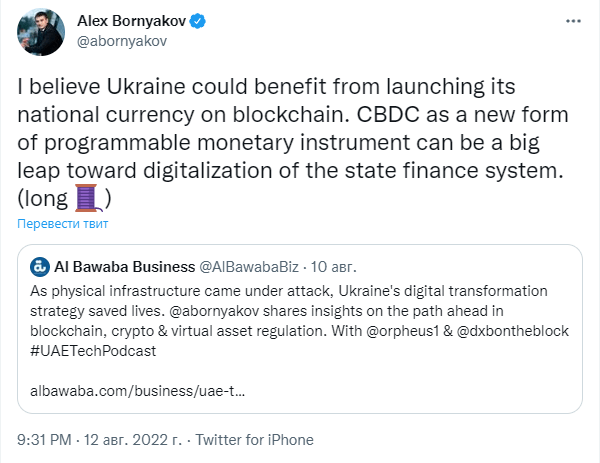Click the thread spool emoji

(88, 198)
